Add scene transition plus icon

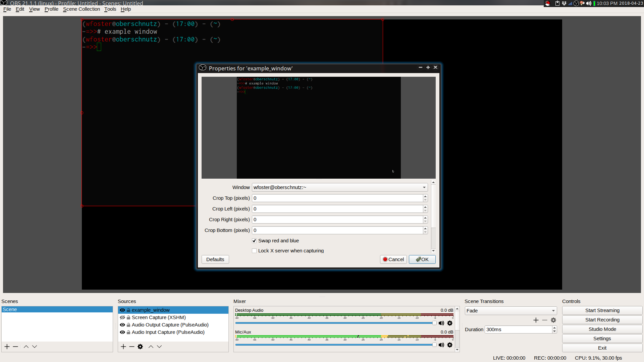536,320
